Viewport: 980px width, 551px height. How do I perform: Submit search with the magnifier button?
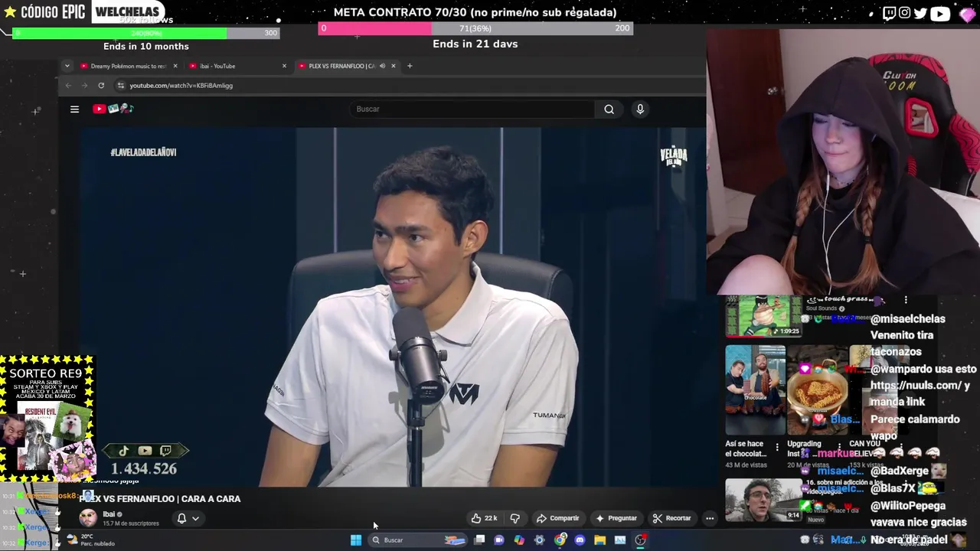(609, 109)
